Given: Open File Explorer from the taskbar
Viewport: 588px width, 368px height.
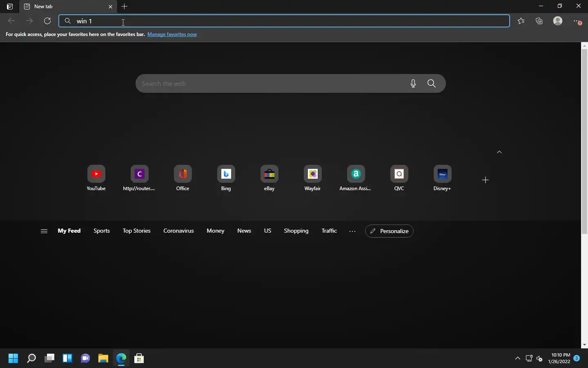Looking at the screenshot, I should tap(103, 359).
